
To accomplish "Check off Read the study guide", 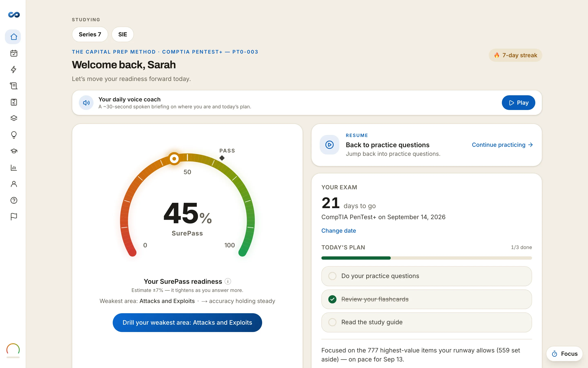I will point(332,322).
